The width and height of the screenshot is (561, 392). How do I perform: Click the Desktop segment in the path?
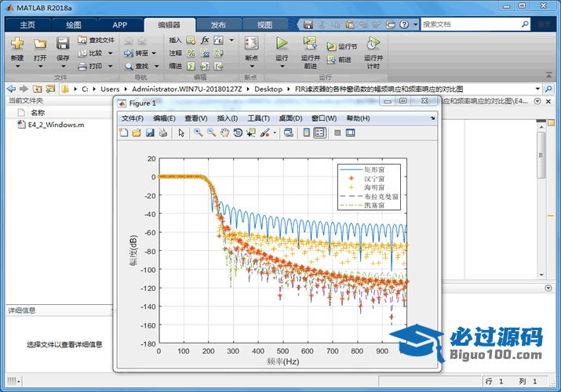coord(268,89)
